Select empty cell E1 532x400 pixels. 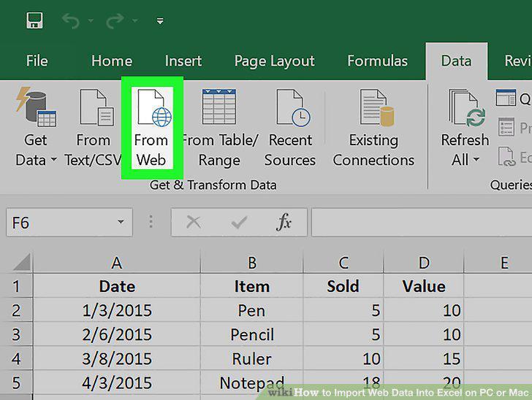(x=498, y=286)
